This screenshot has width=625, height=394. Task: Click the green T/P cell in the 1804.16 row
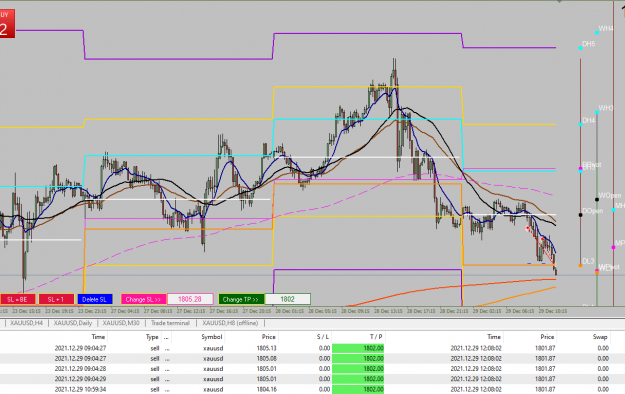(358, 389)
